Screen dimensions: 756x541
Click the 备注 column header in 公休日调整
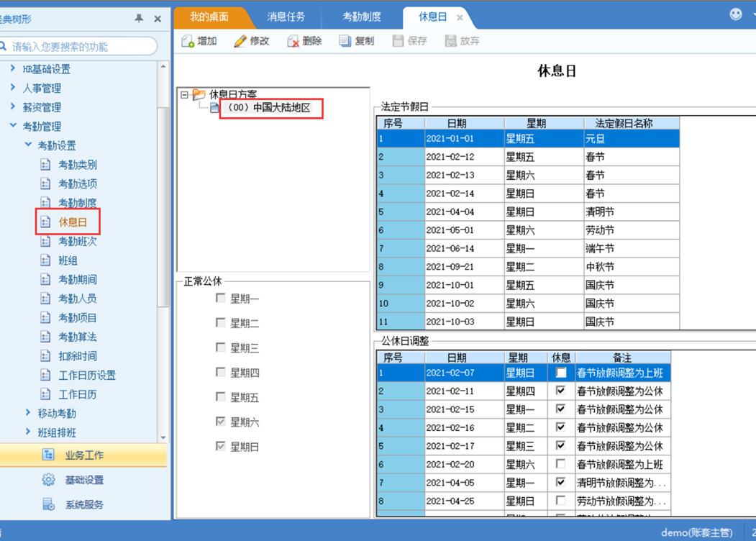[x=623, y=358]
